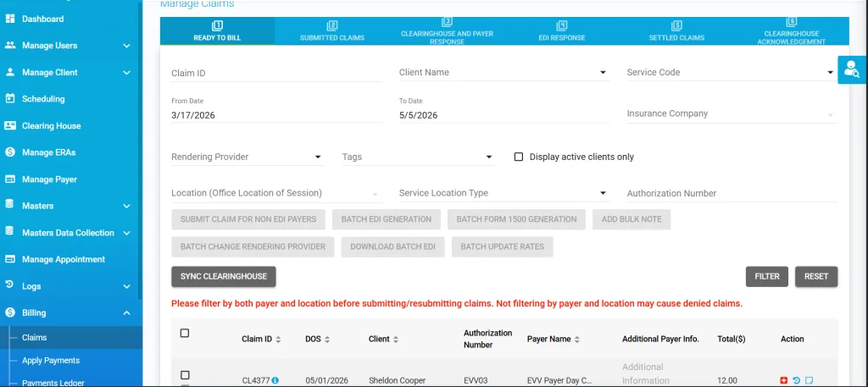Open Location (Office Location of Session) dropdown
The height and width of the screenshot is (387, 868).
pos(276,193)
